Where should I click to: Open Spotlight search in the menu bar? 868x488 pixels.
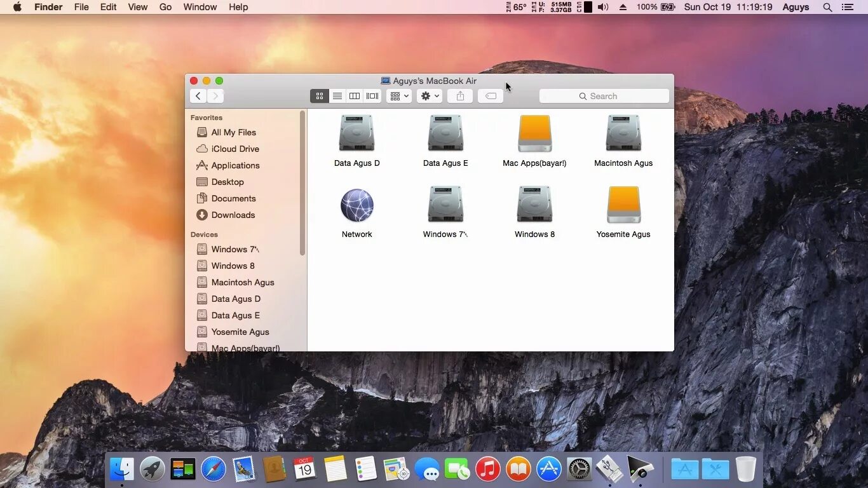click(827, 7)
